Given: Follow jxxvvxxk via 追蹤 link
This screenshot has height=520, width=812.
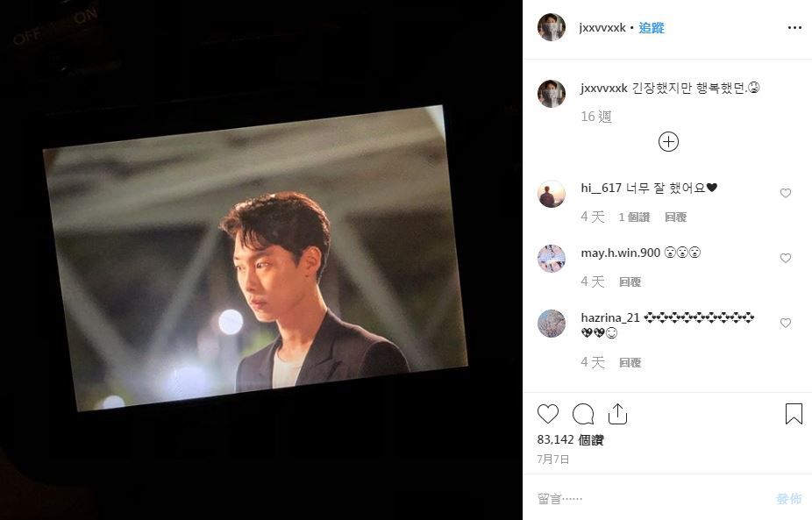Looking at the screenshot, I should 651,27.
